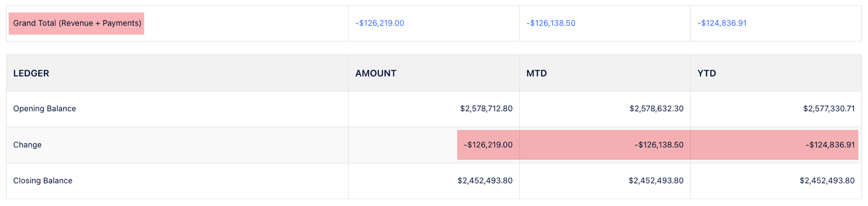This screenshot has height=206, width=868.
Task: Click Closing Balance amount in AMOUNT column
Action: [x=485, y=181]
